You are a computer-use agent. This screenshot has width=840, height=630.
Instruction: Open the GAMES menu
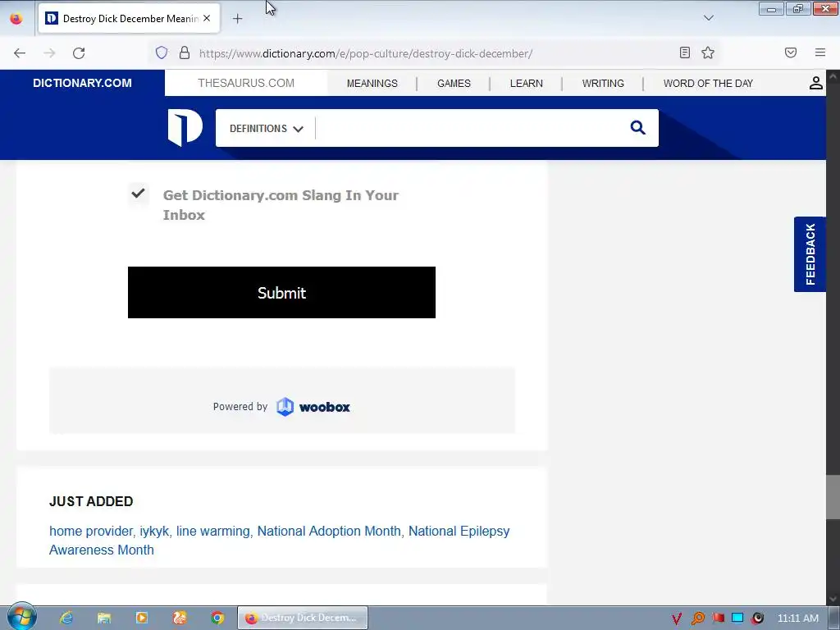tap(454, 84)
